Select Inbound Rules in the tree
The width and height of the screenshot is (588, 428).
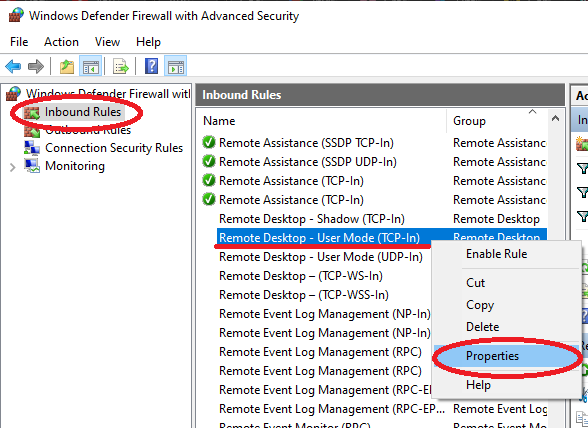tap(82, 112)
